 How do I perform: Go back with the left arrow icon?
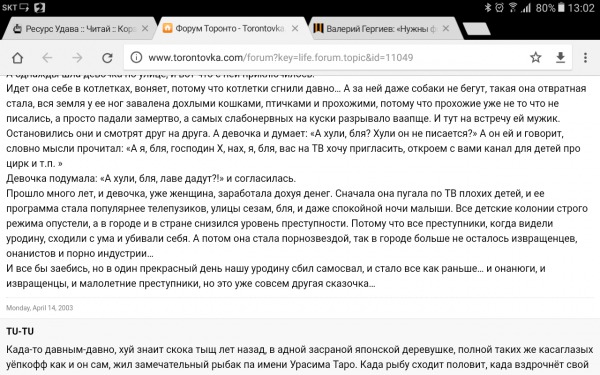coord(47,58)
